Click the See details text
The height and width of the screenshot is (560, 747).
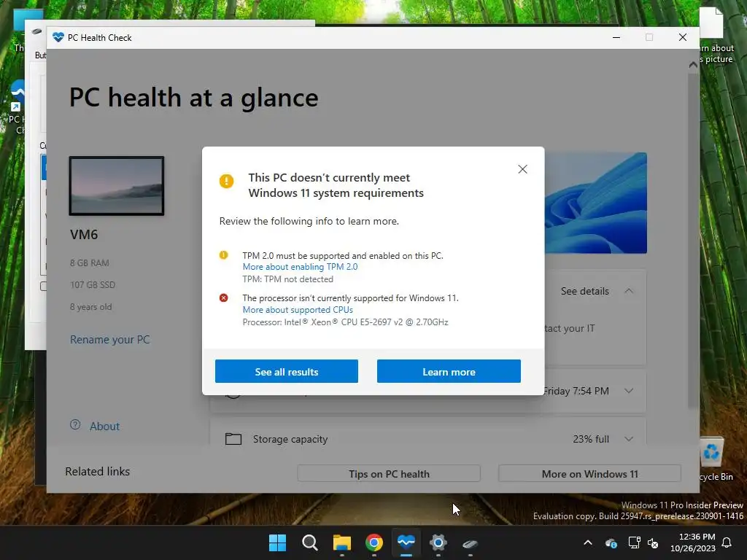point(584,291)
